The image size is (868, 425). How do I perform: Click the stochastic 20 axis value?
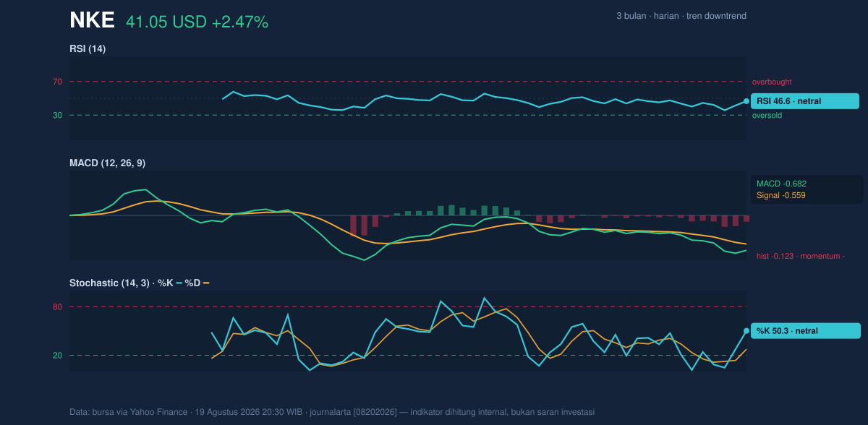pyautogui.click(x=57, y=356)
